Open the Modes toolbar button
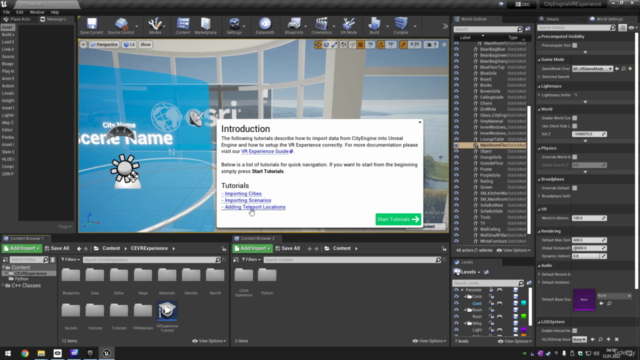 (x=155, y=26)
